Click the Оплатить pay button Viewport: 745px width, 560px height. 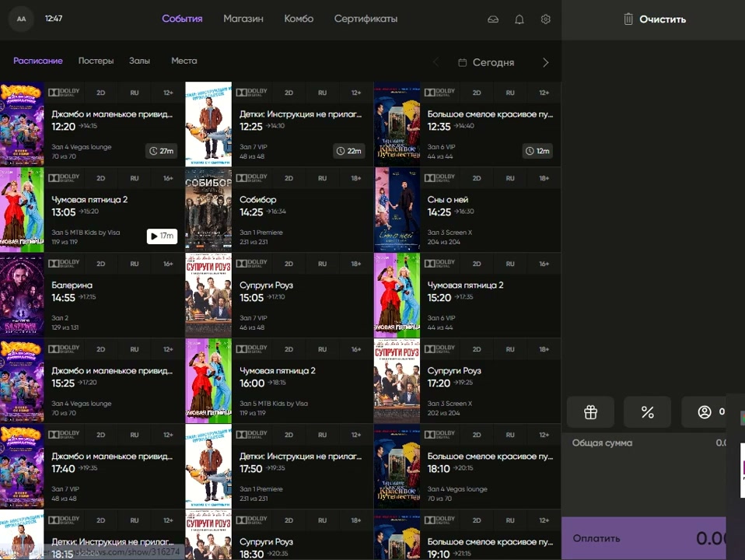click(644, 538)
